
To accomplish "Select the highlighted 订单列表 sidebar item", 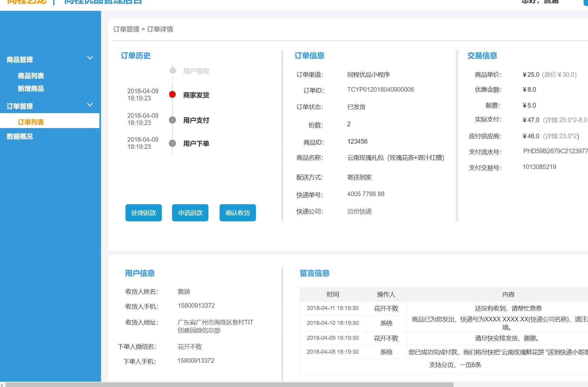I will pyautogui.click(x=31, y=122).
